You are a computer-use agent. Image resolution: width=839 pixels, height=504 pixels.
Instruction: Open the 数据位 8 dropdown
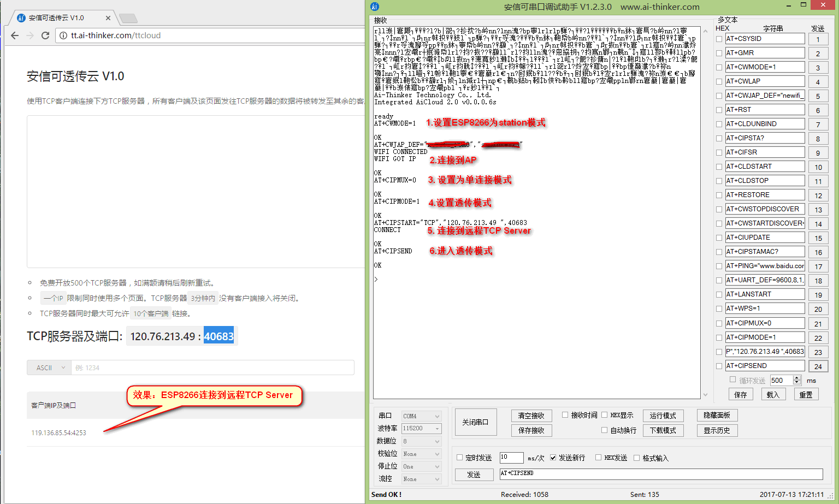click(x=421, y=441)
